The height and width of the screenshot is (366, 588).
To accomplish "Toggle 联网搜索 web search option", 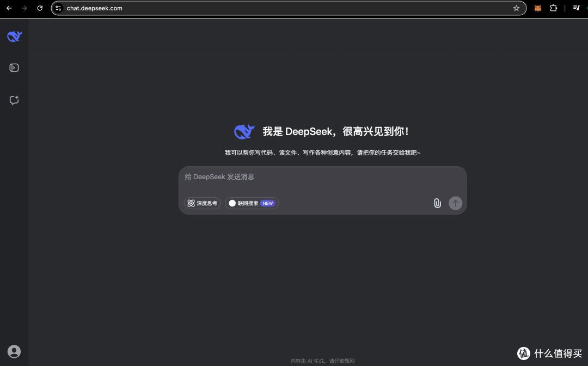I will (x=252, y=203).
